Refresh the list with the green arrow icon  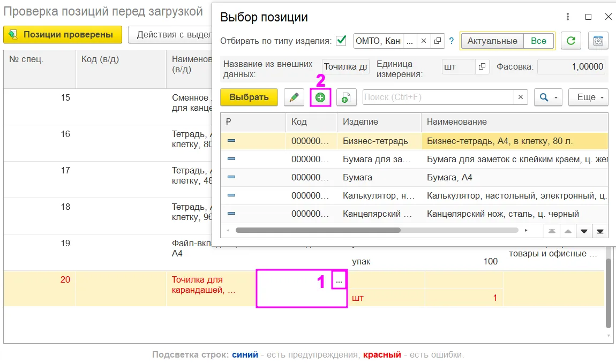[x=571, y=41]
